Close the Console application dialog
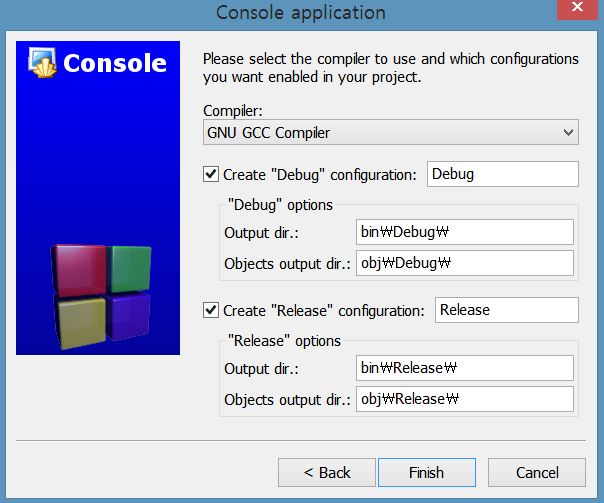Image resolution: width=604 pixels, height=503 pixels. [577, 8]
